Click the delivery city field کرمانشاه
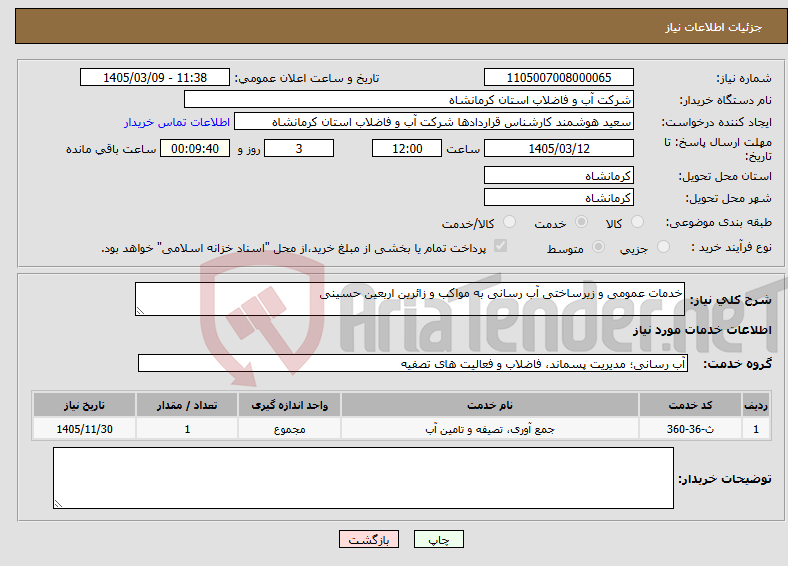Viewport: 788px width, 566px height. tap(558, 197)
